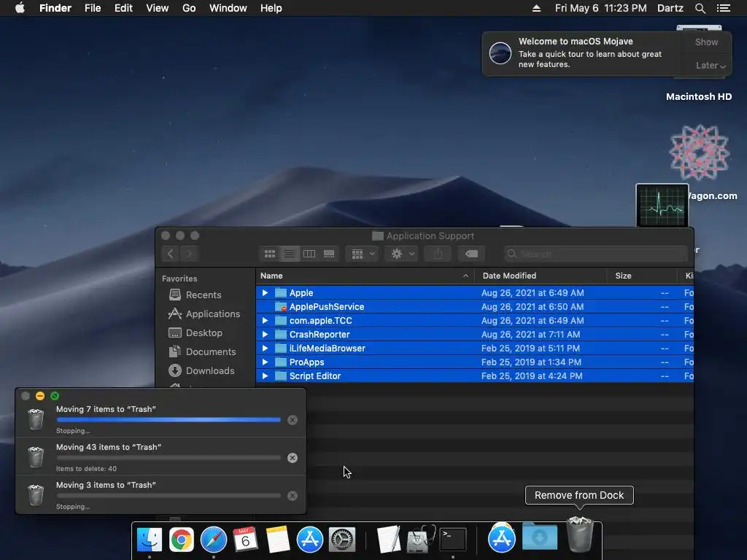Click the Trash icon in the Dock
This screenshot has height=560, width=747.
click(580, 535)
